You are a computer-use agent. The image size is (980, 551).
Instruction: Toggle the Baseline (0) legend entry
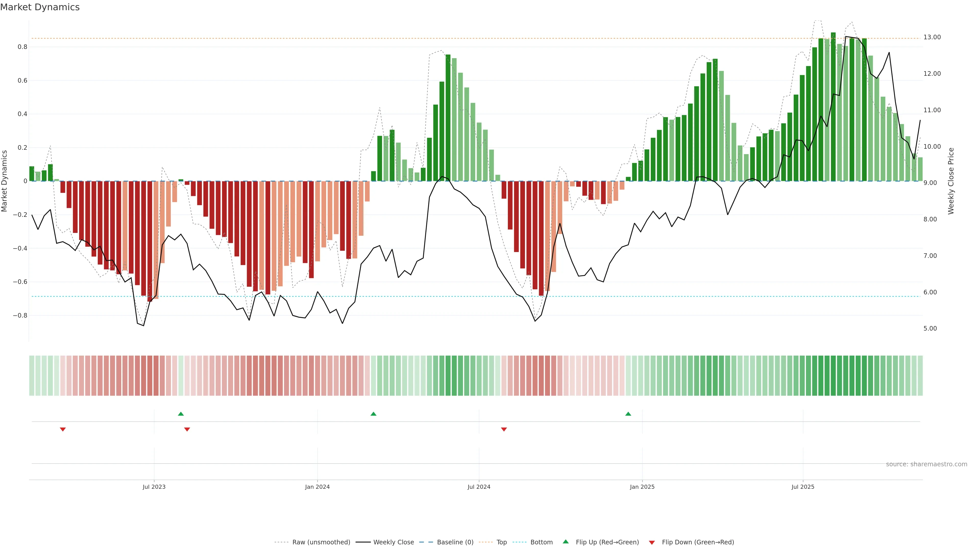[x=455, y=542]
